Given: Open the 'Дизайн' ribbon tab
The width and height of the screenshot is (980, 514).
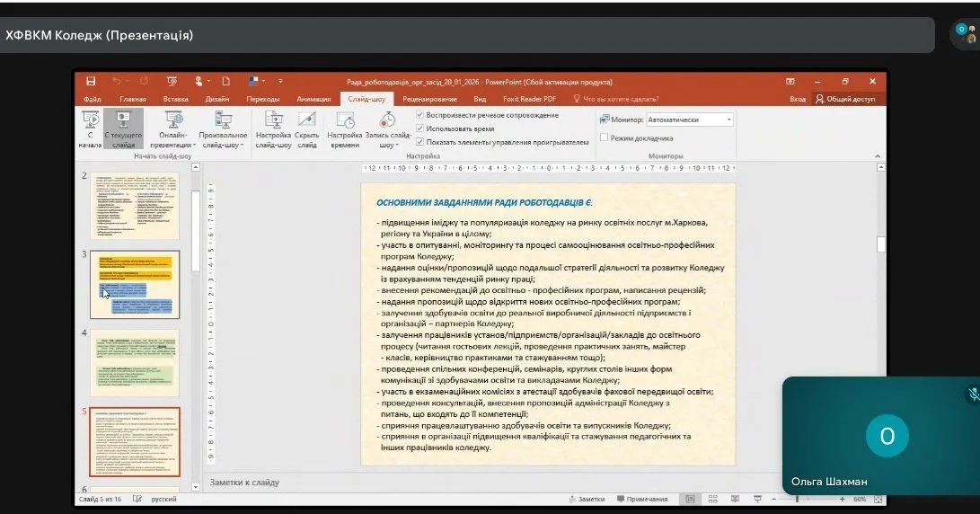Looking at the screenshot, I should point(216,99).
